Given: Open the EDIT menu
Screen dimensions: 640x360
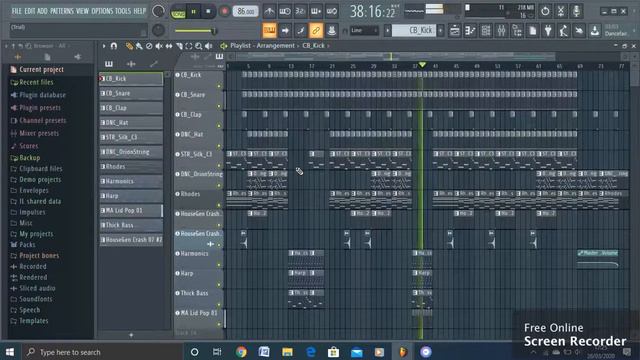Looking at the screenshot, I should click(30, 11).
